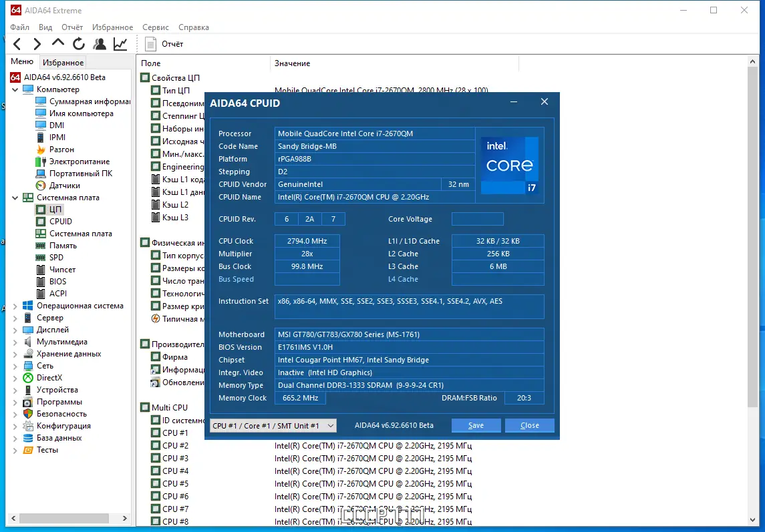Open the graph chart toolbar icon

[x=120, y=44]
